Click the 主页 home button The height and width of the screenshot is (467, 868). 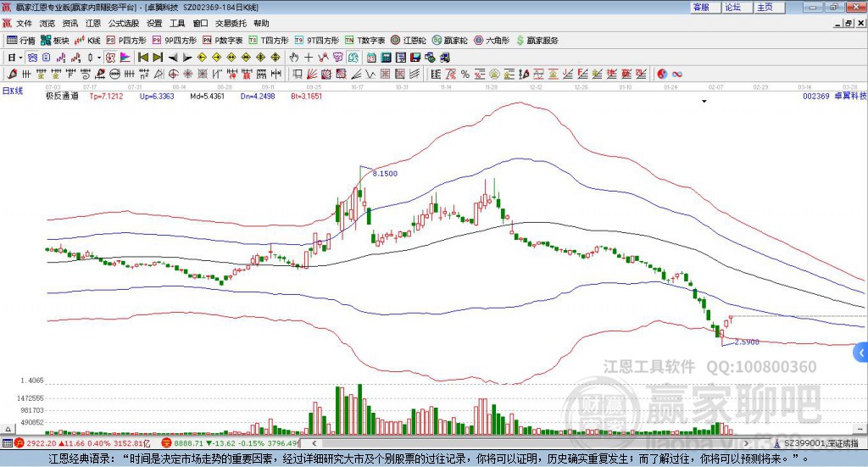[x=769, y=7]
